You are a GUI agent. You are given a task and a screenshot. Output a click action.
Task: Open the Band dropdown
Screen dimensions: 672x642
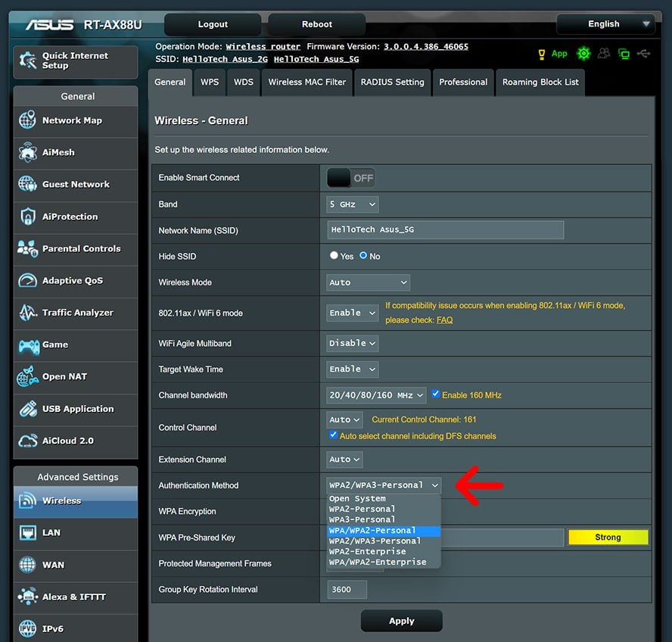353,204
